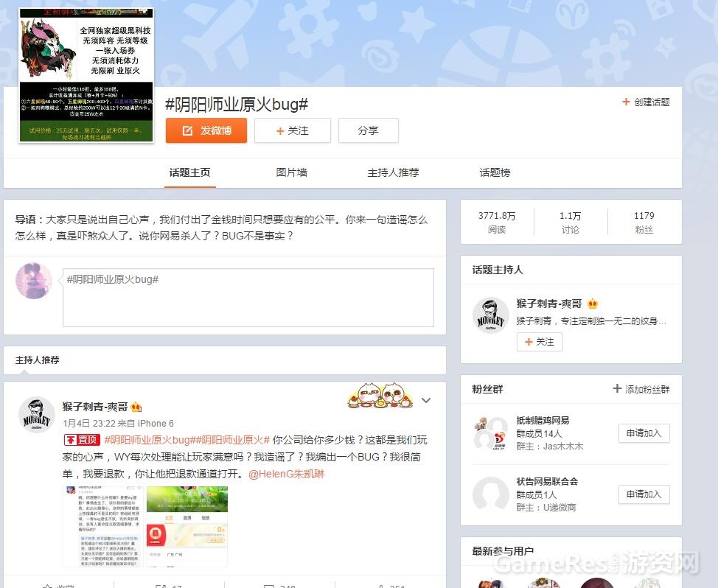The image size is (718, 588).
Task: Click the topic cover image thumbnail
Action: coord(86,74)
